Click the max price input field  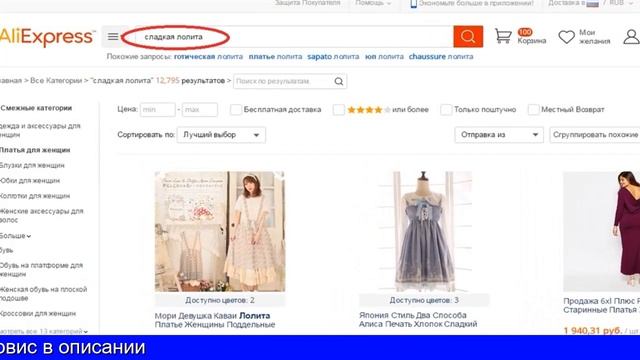[200, 109]
